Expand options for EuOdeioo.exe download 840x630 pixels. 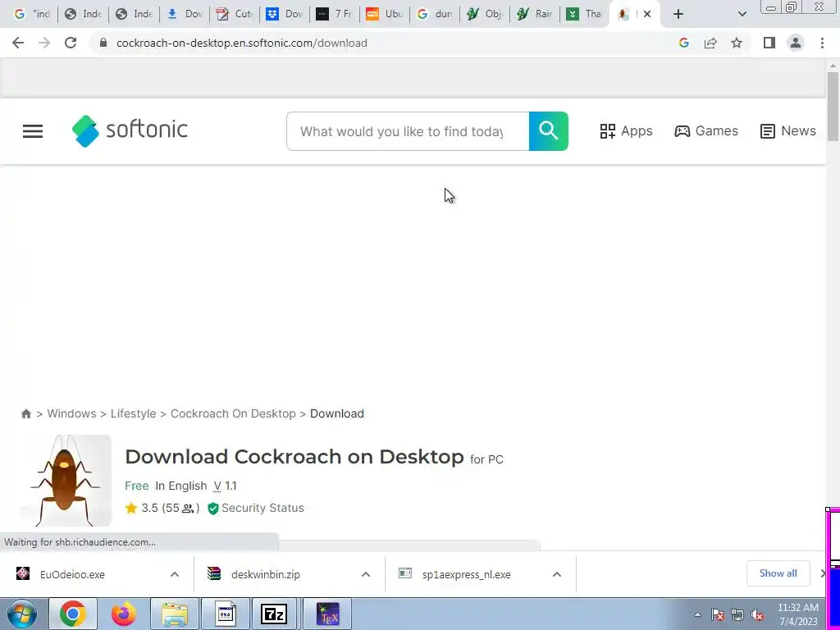(175, 574)
